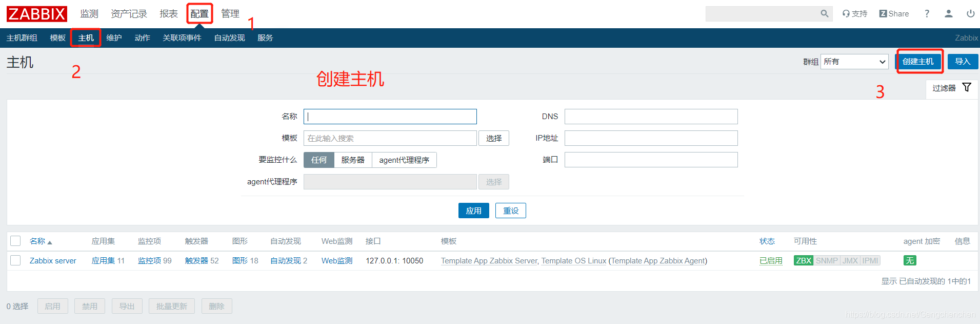Click the 无 agent encryption badge
Image resolution: width=980 pixels, height=324 pixels.
coord(910,261)
